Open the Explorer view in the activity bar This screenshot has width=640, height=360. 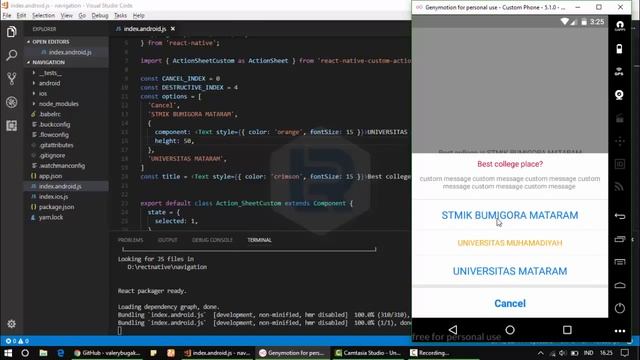point(11,32)
